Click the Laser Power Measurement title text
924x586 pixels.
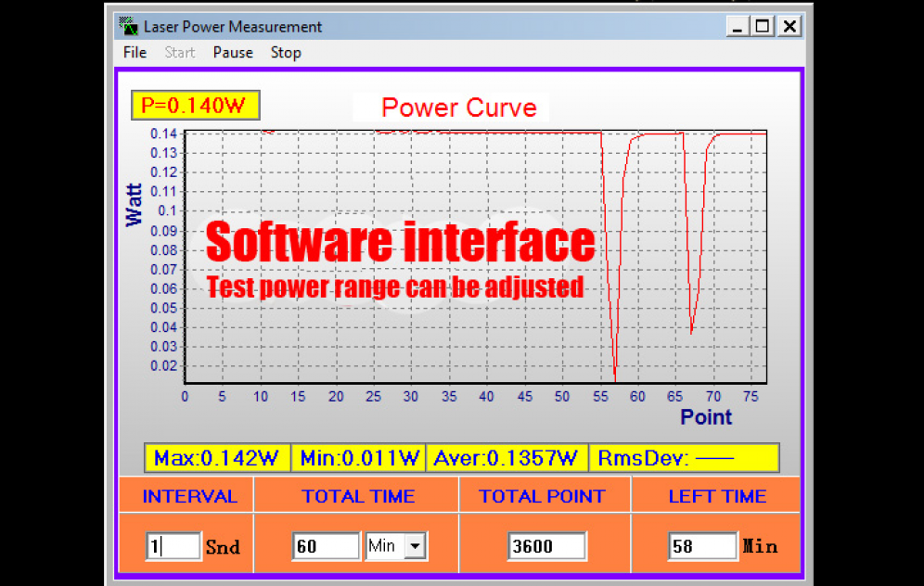point(233,27)
